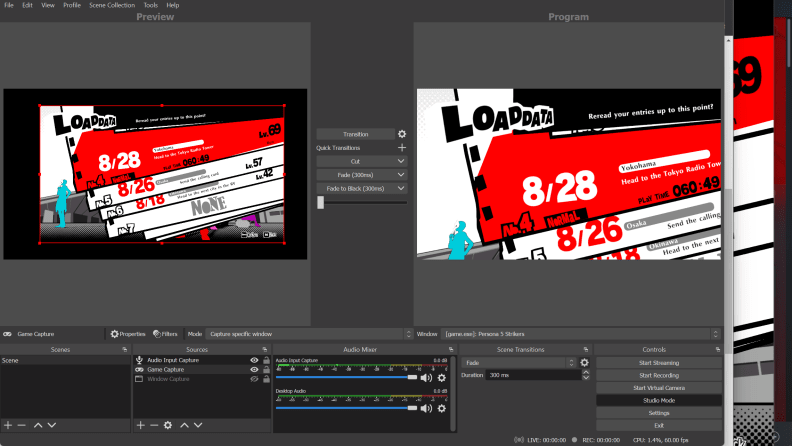Viewport: 792px width, 446px height.
Task: Move selected source up
Action: coord(184,425)
